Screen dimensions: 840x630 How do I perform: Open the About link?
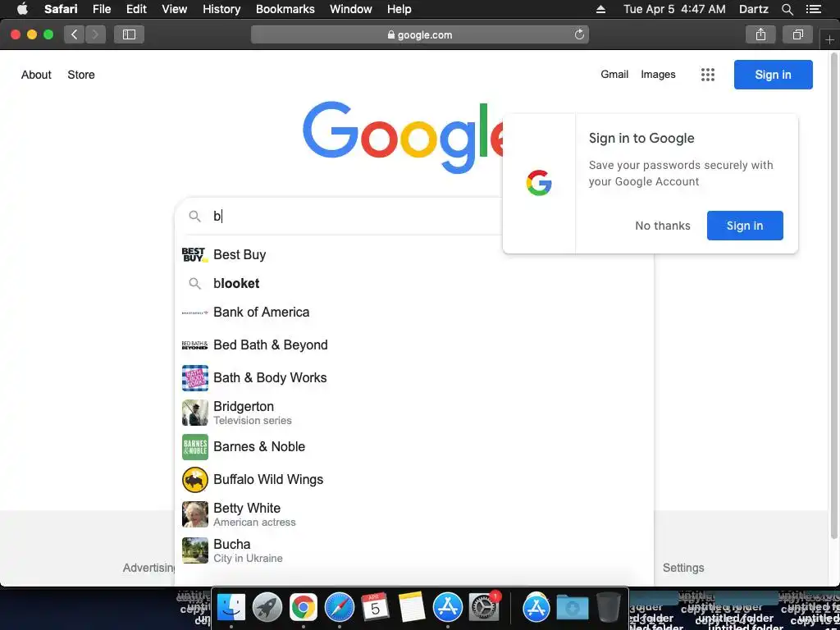point(36,75)
